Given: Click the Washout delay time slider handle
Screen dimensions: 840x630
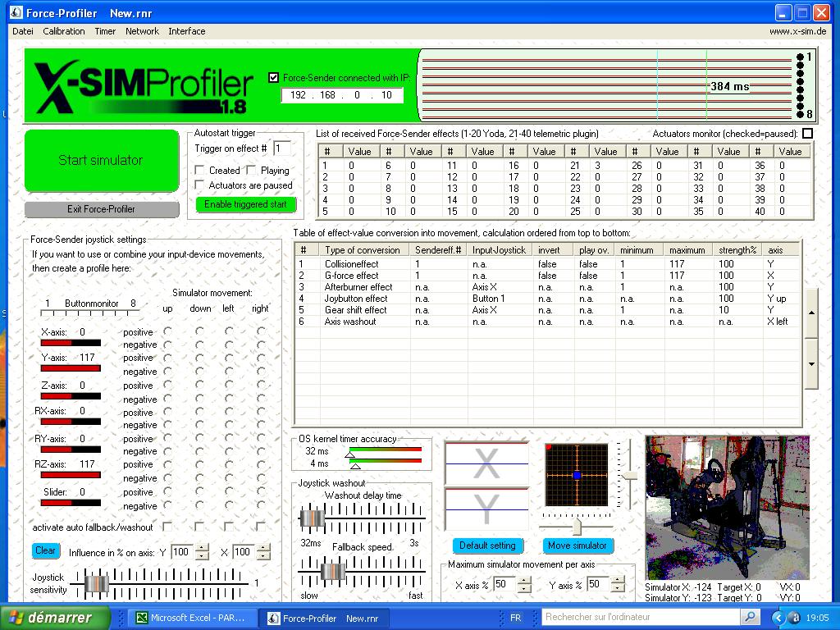Looking at the screenshot, I should [312, 518].
